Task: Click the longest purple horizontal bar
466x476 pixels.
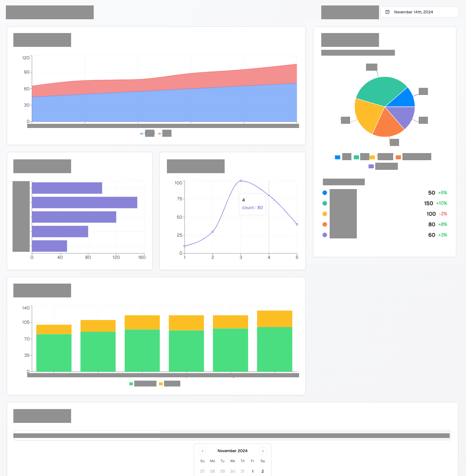Action: tap(84, 202)
